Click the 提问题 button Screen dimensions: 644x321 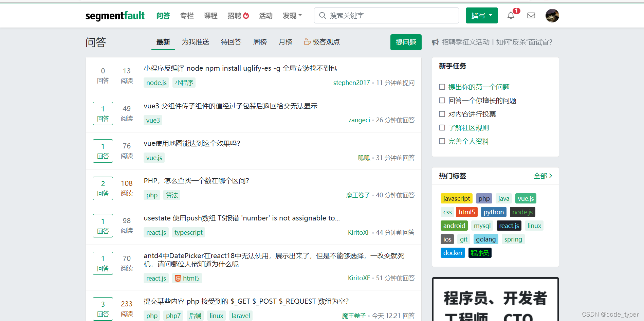click(x=405, y=42)
